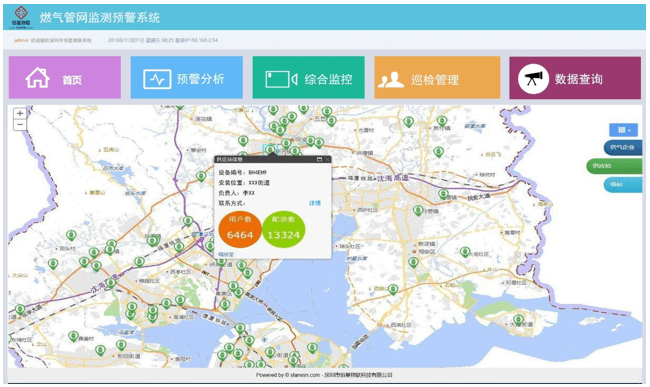Click the starwsn.com footer link
This screenshot has height=387, width=650.
(305, 375)
